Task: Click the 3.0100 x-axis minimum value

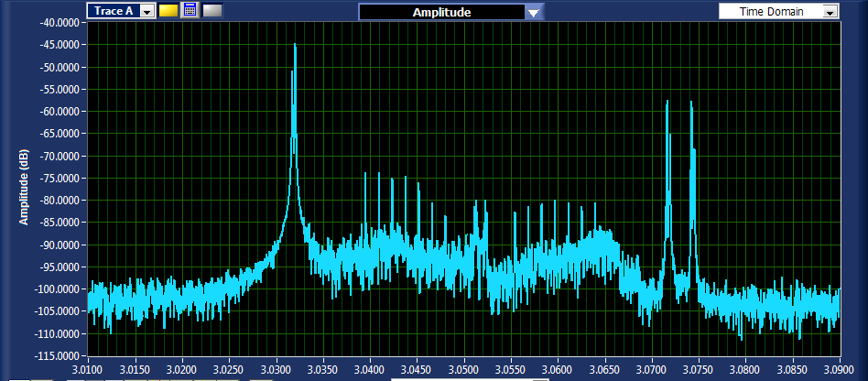Action: pyautogui.click(x=89, y=367)
